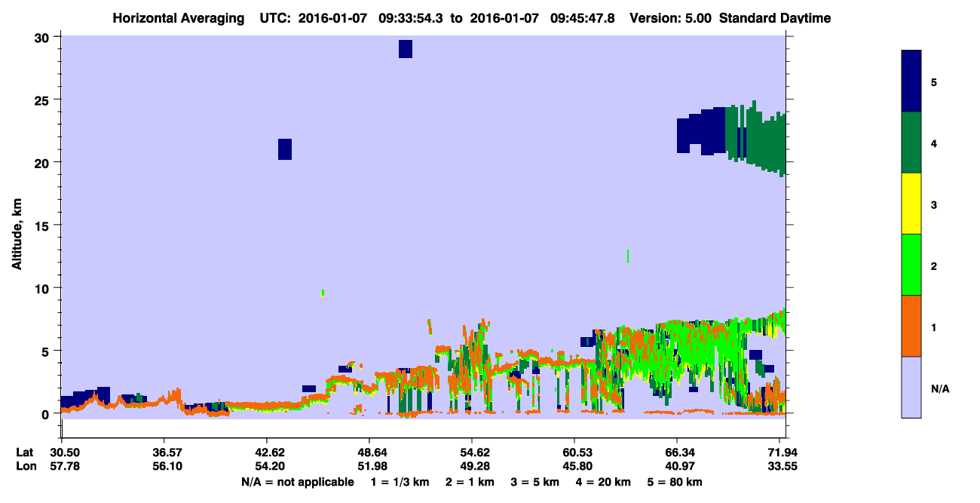This screenshot has width=980, height=503.
Task: Click the '20' altitude tick label
Action: (x=43, y=162)
